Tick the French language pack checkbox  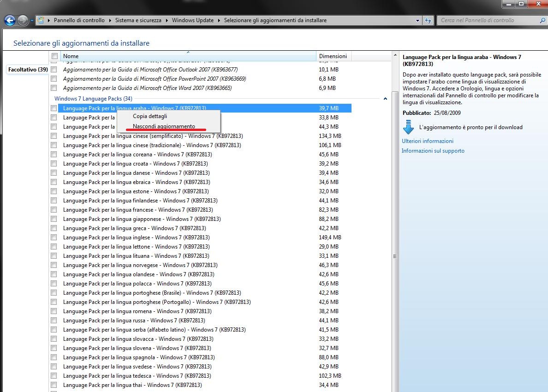pyautogui.click(x=54, y=210)
